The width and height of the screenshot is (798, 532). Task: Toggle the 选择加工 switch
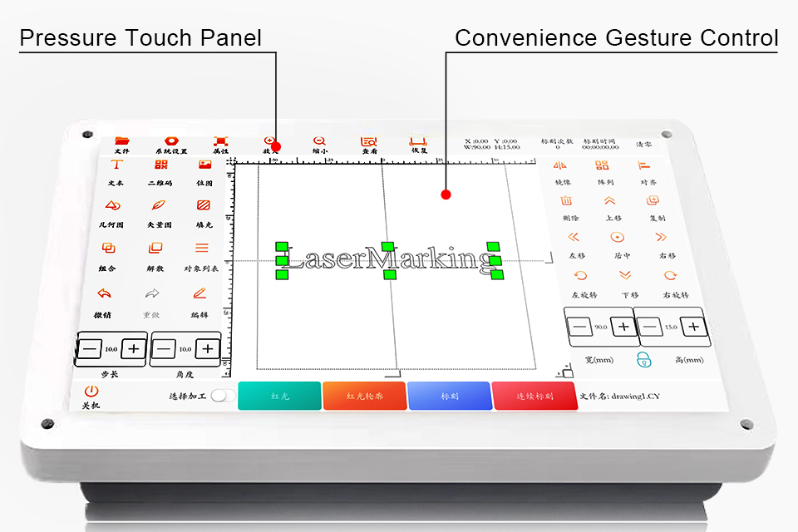222,396
